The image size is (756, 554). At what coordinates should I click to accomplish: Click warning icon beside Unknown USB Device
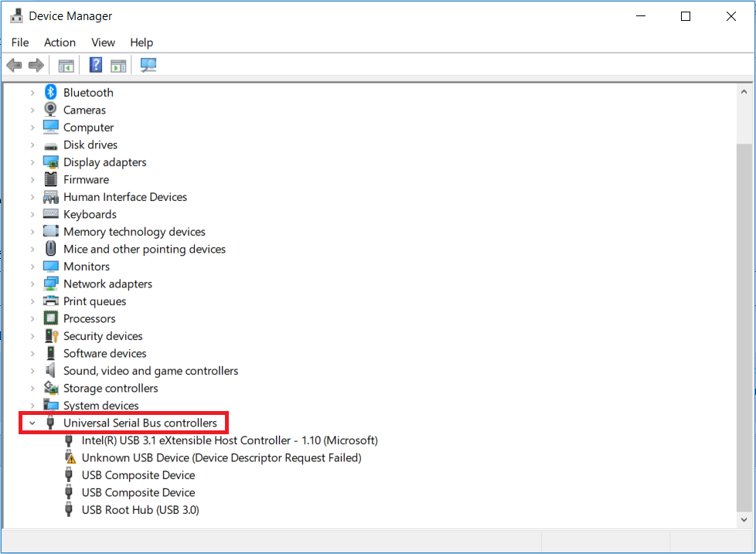pos(70,458)
